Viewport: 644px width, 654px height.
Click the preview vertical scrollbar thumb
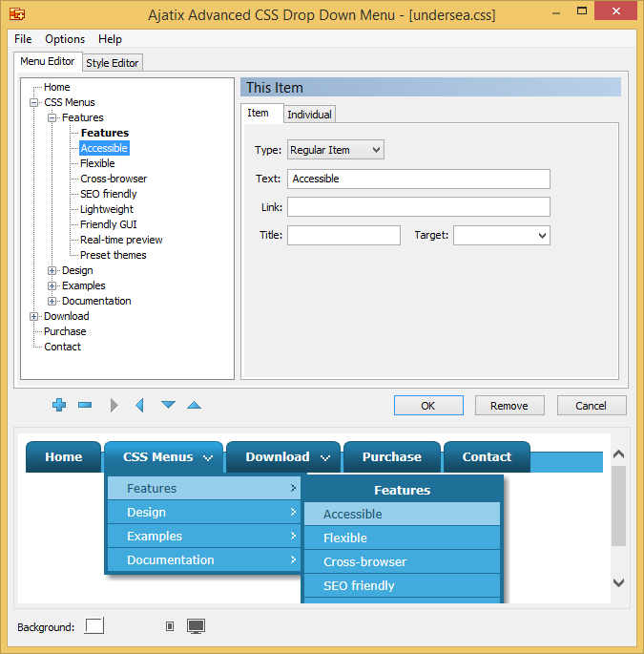click(x=618, y=505)
